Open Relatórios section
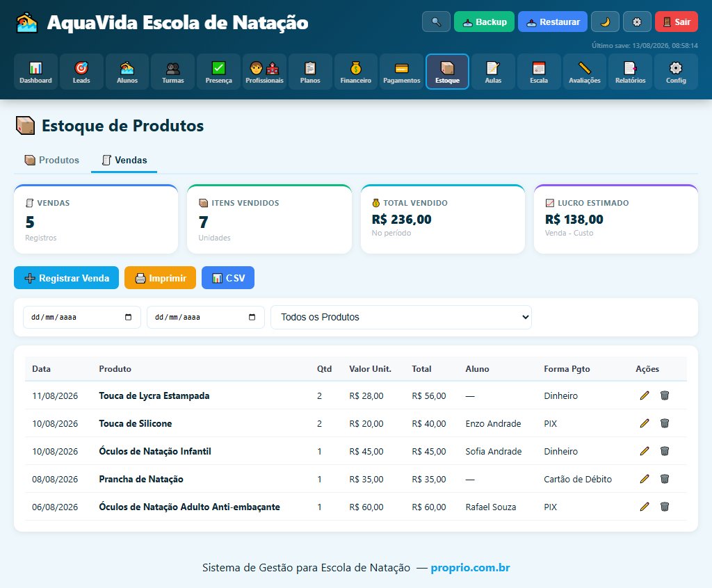This screenshot has height=588, width=712. pos(630,72)
